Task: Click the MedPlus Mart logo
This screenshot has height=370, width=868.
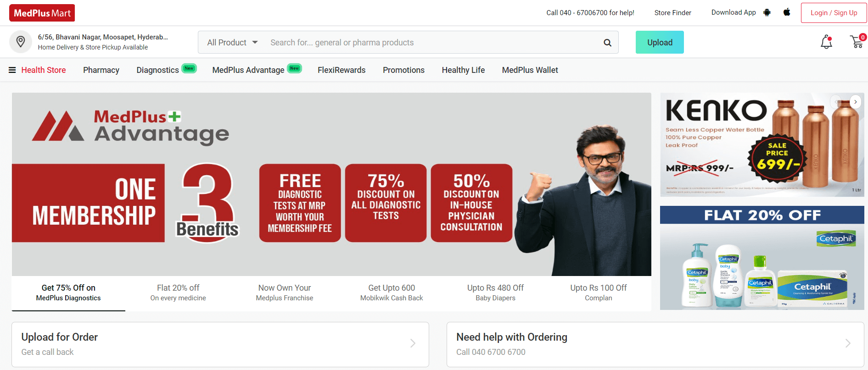Action: point(42,13)
